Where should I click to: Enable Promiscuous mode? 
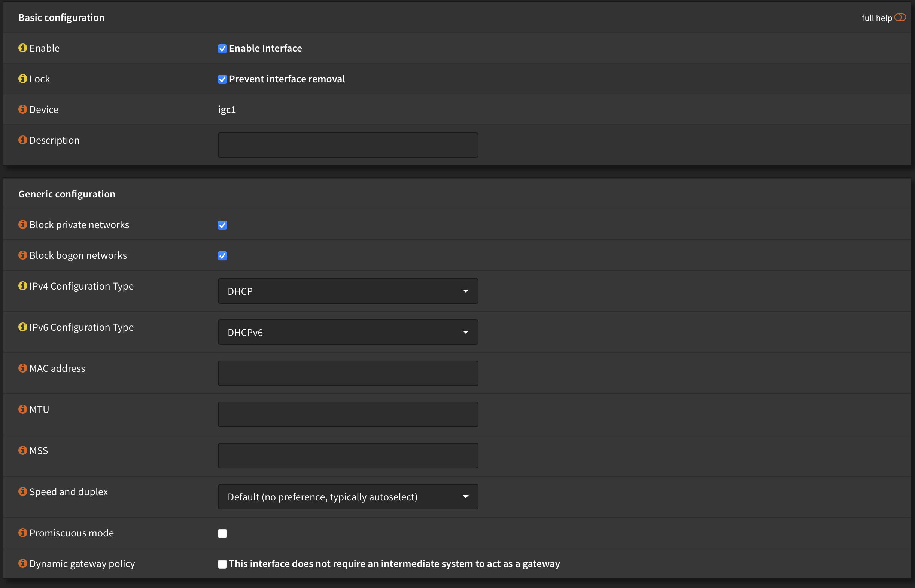click(x=222, y=533)
